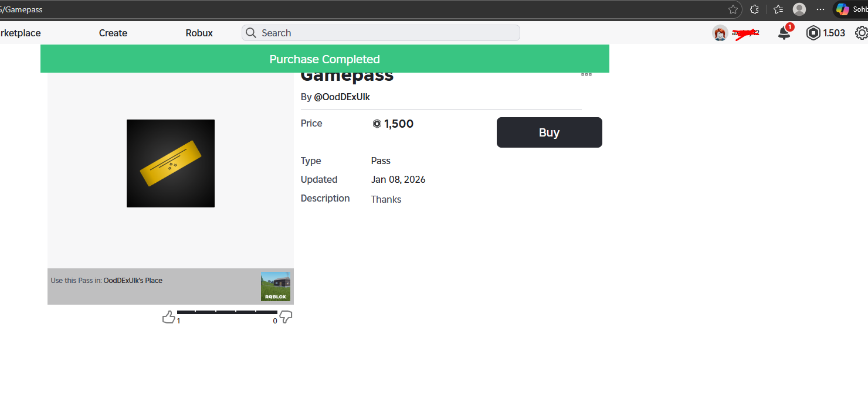Click the magnifier icon in the search bar
The height and width of the screenshot is (399, 868).
251,33
